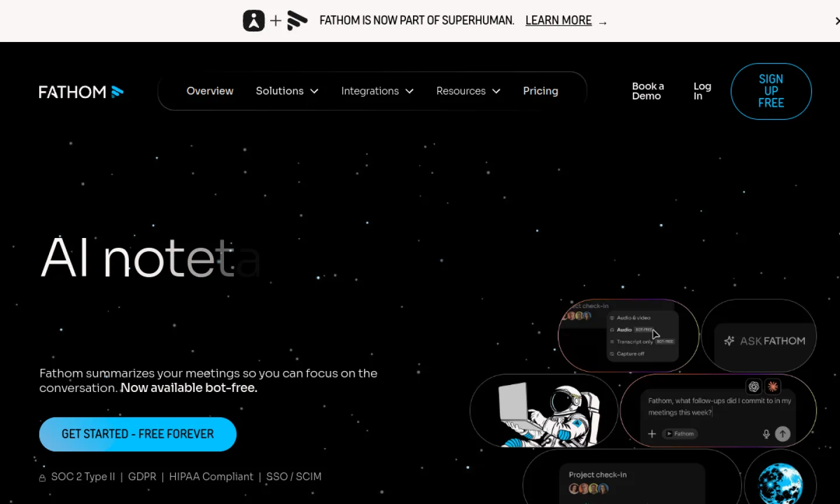The width and height of the screenshot is (840, 504).
Task: Click the 'Fathom, what follow-ups' prompt text
Action: tap(720, 407)
